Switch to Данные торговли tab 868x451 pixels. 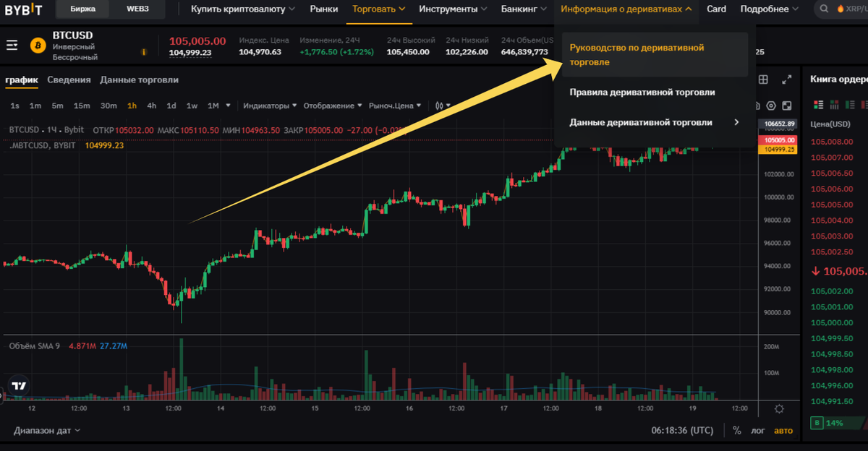(x=139, y=80)
